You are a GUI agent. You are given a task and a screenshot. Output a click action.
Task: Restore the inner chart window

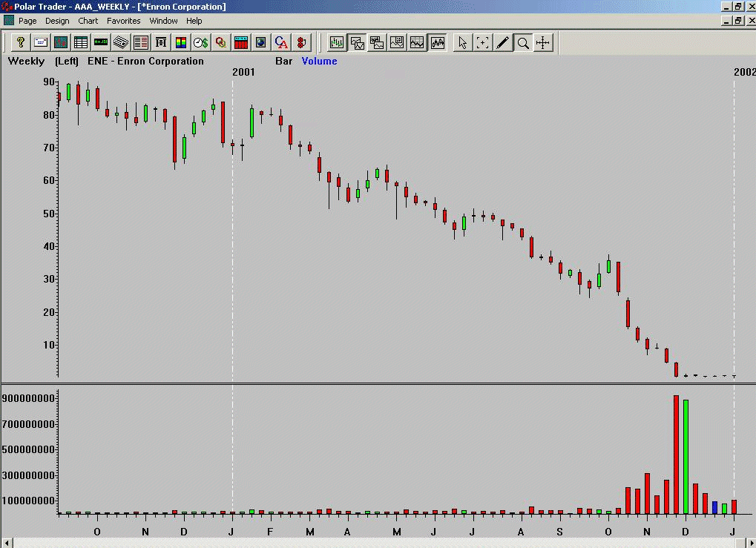coord(738,21)
